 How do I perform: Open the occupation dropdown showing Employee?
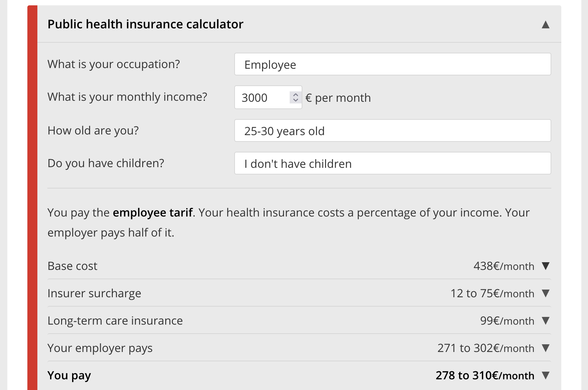tap(392, 64)
